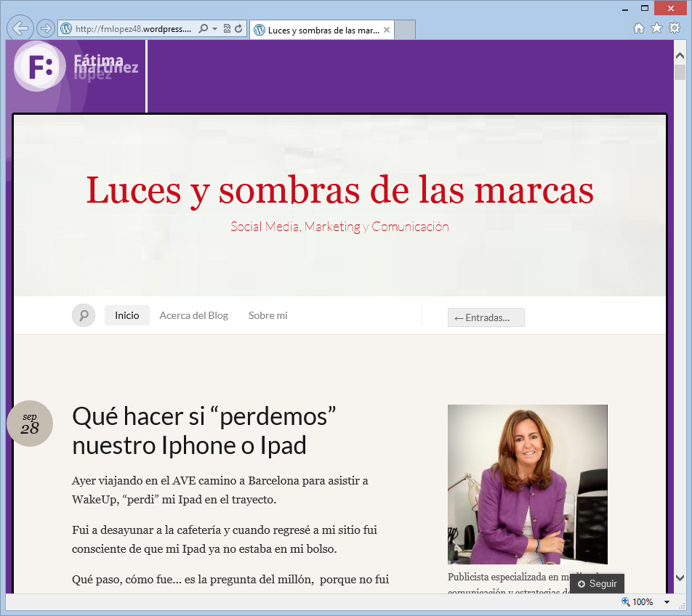Open the 'Sobre mi' menu page
Screen dimensions: 692x616
click(x=268, y=315)
